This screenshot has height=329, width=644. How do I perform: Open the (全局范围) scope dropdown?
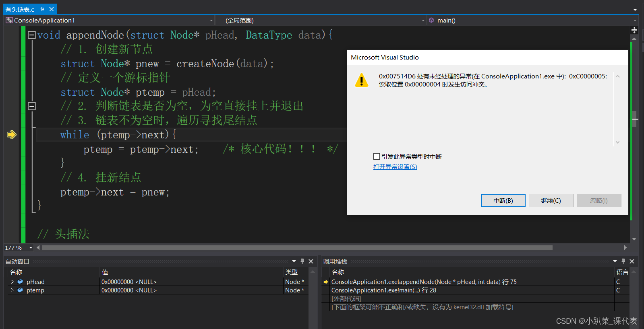click(423, 21)
